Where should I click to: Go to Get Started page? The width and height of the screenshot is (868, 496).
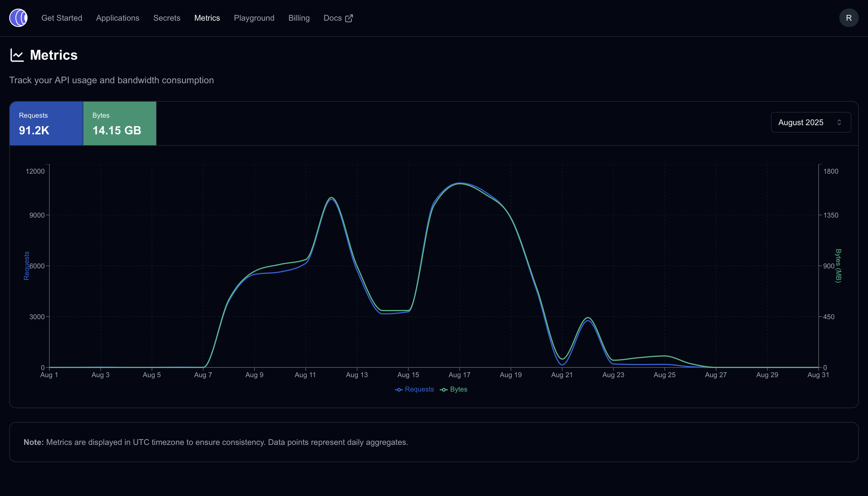[x=62, y=18]
